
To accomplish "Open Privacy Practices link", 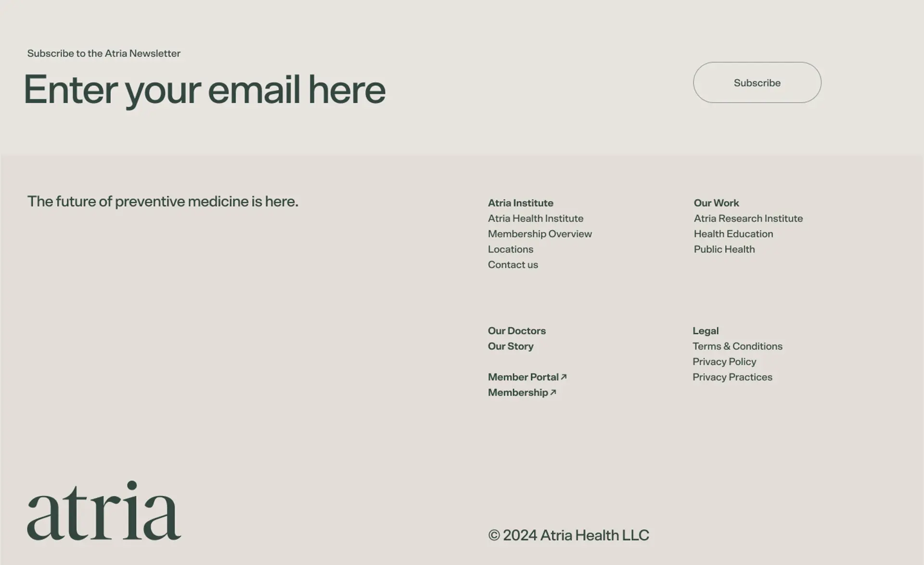I will (x=732, y=377).
